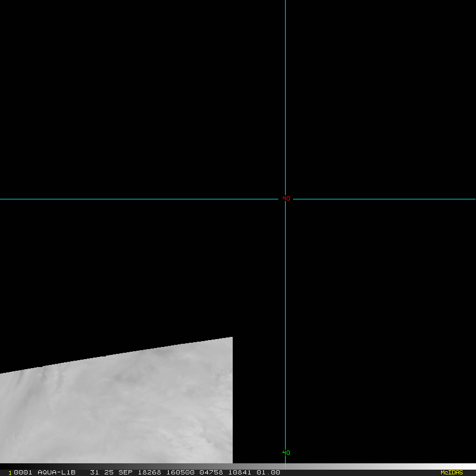Select the AQUA-L1B text in status bar
Screen dimensions: 476x476
[x=57, y=473]
